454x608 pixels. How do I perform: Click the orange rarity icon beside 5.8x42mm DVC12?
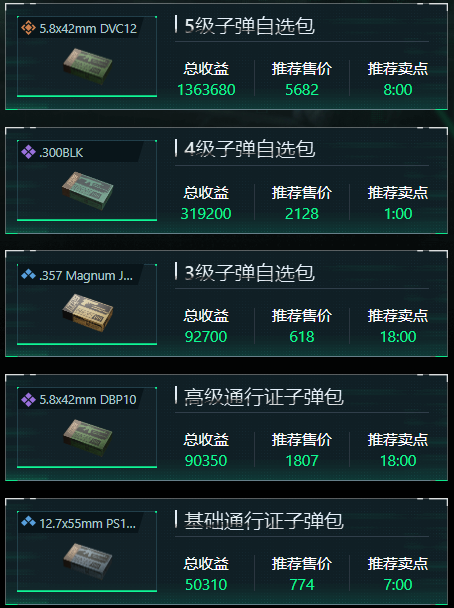click(x=28, y=28)
